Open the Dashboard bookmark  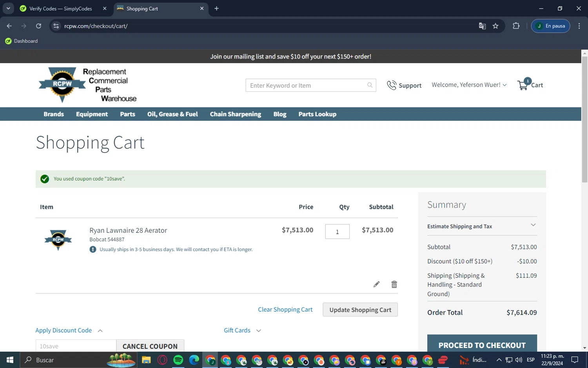click(x=22, y=41)
